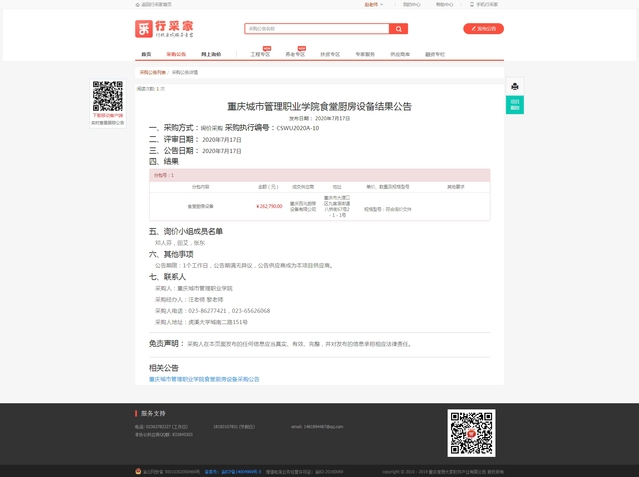Click the amount ¥262,790.00 in the table
The image size is (639, 477).
[x=269, y=206]
